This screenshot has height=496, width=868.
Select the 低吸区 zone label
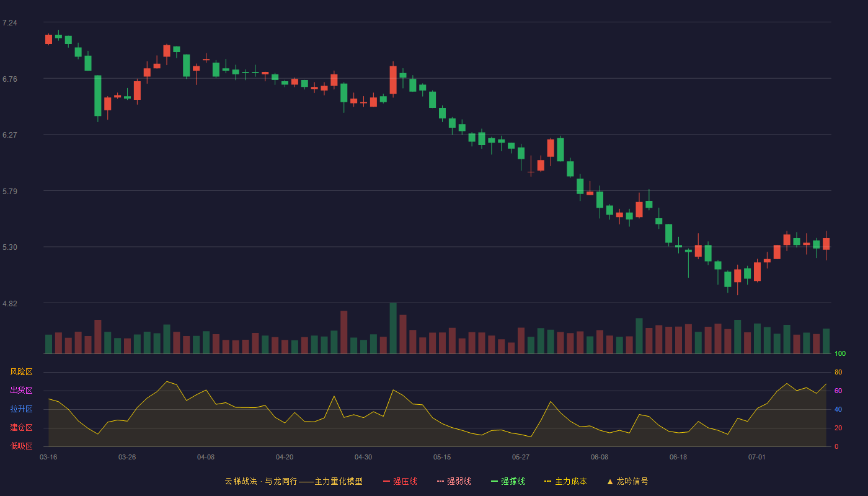pyautogui.click(x=22, y=446)
